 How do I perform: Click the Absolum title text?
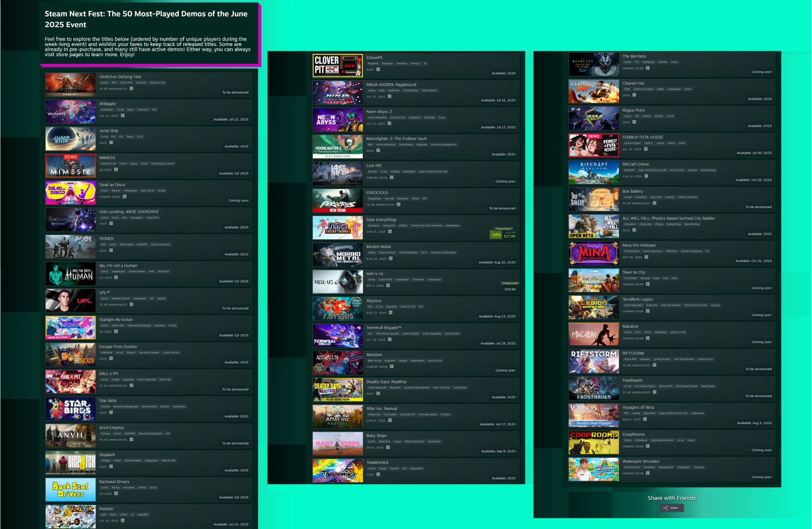[x=374, y=355]
